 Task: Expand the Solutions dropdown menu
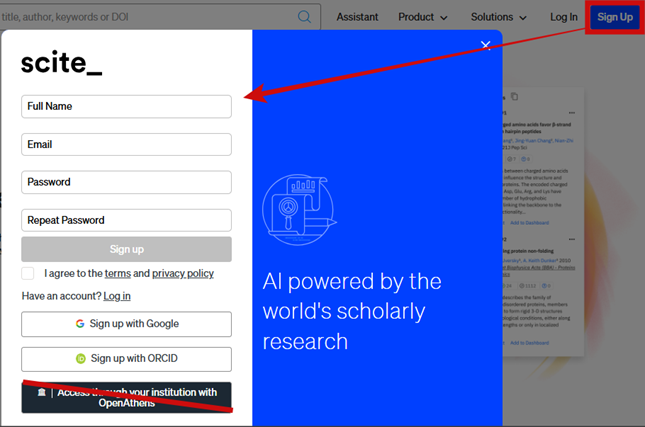point(498,17)
